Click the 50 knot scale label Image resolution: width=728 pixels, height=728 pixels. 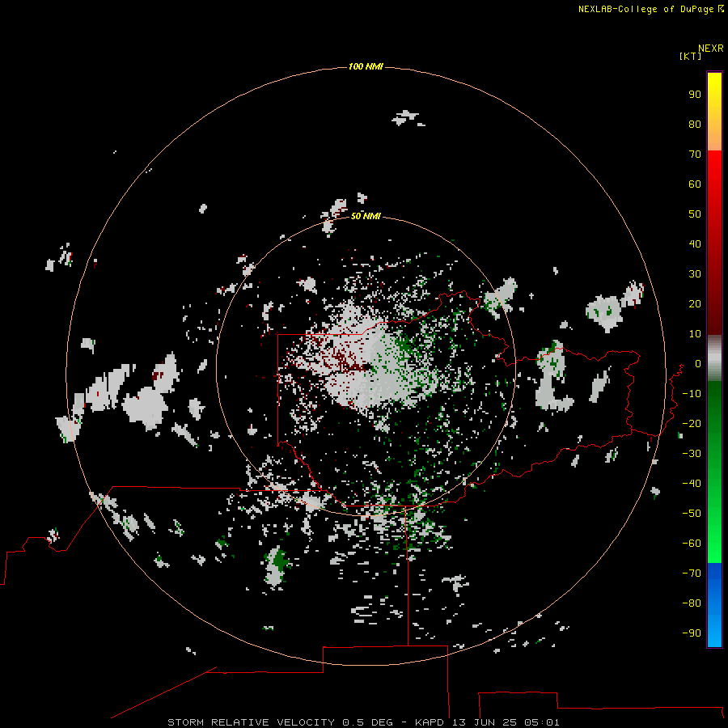click(x=695, y=214)
